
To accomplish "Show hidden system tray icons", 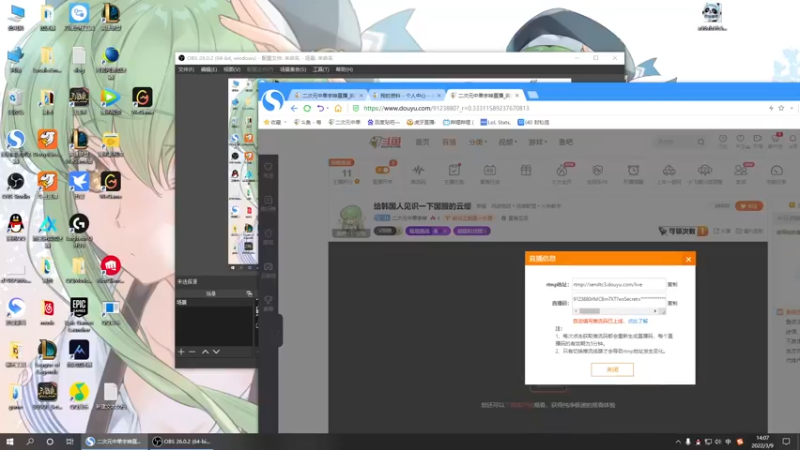I will [678, 442].
